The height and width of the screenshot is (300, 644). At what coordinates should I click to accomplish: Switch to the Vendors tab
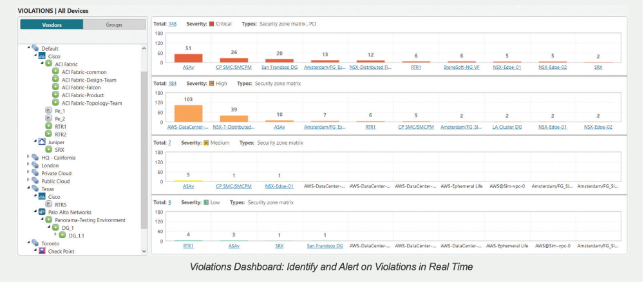52,24
